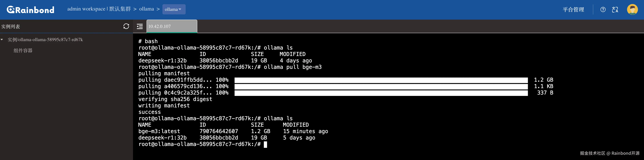Screen dimensions: 644x160
Task: Click the daec91ffb5dd download progress bar
Action: [381, 80]
